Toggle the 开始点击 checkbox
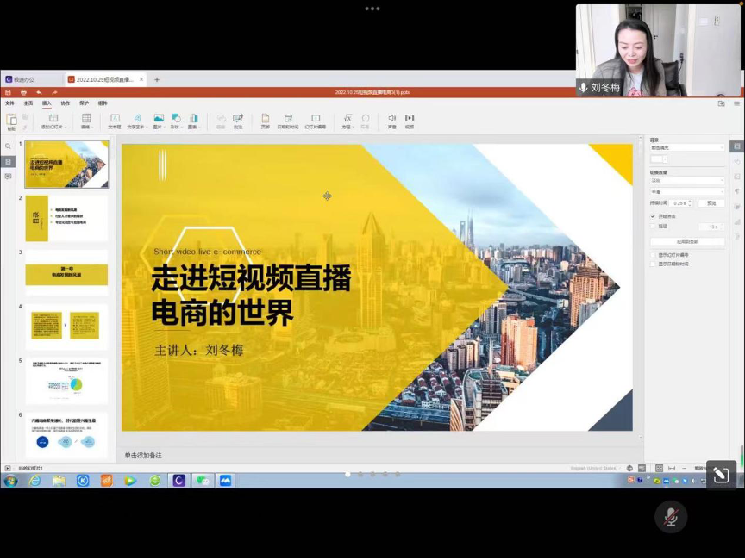This screenshot has height=560, width=745. click(653, 216)
